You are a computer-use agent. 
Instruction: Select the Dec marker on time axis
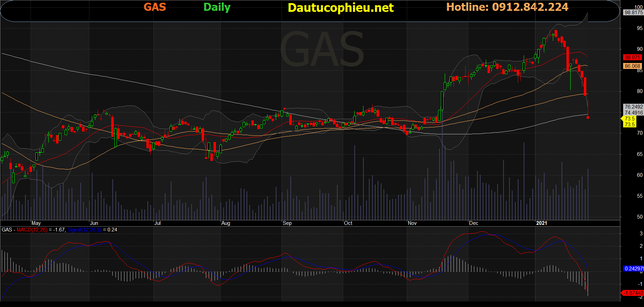pyautogui.click(x=474, y=223)
